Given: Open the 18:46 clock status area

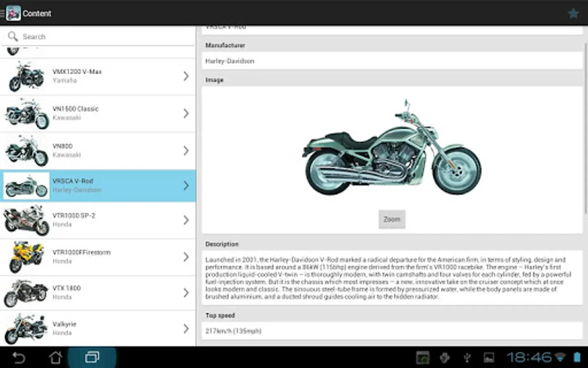Looking at the screenshot, I should point(529,357).
